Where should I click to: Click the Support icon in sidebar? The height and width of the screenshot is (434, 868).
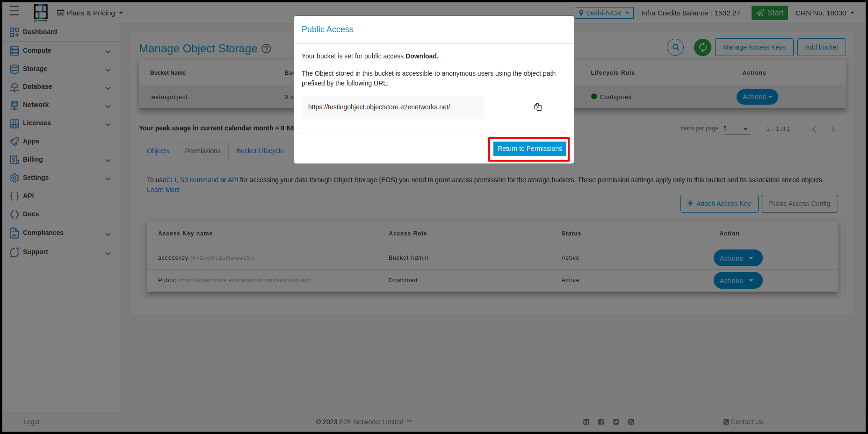14,252
